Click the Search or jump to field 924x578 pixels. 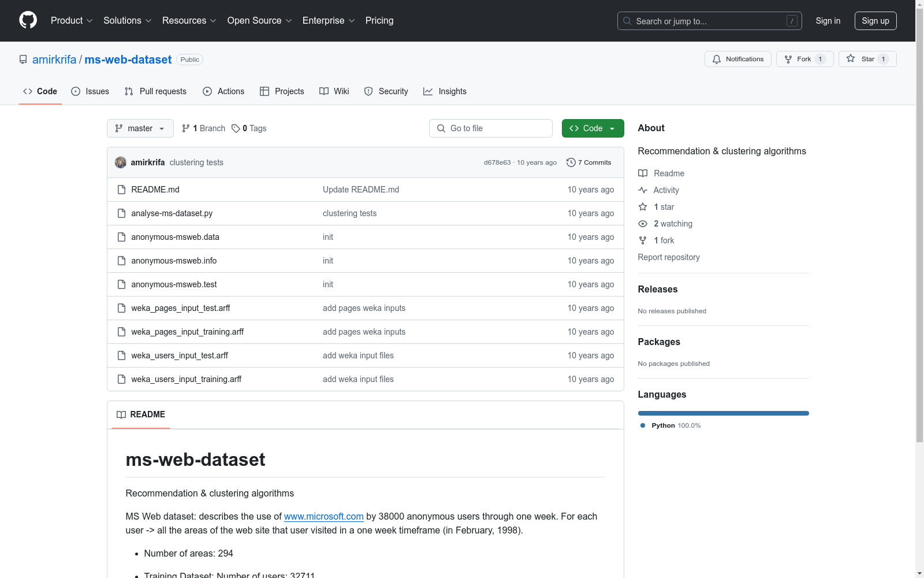pyautogui.click(x=710, y=21)
